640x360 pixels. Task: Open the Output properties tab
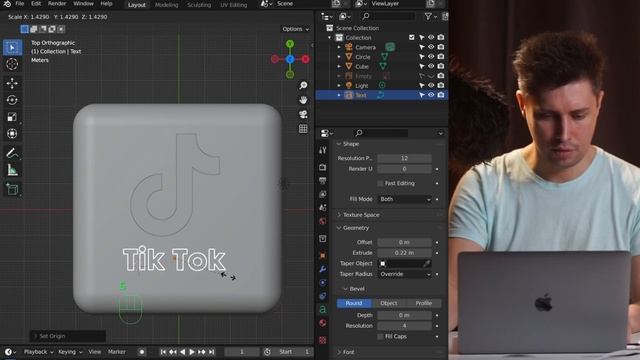(x=322, y=180)
